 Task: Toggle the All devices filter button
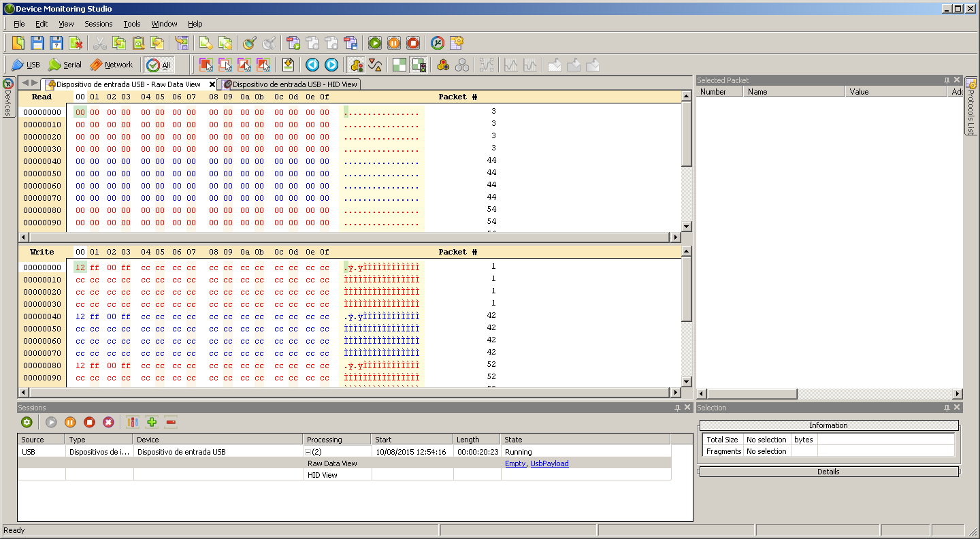pyautogui.click(x=159, y=65)
